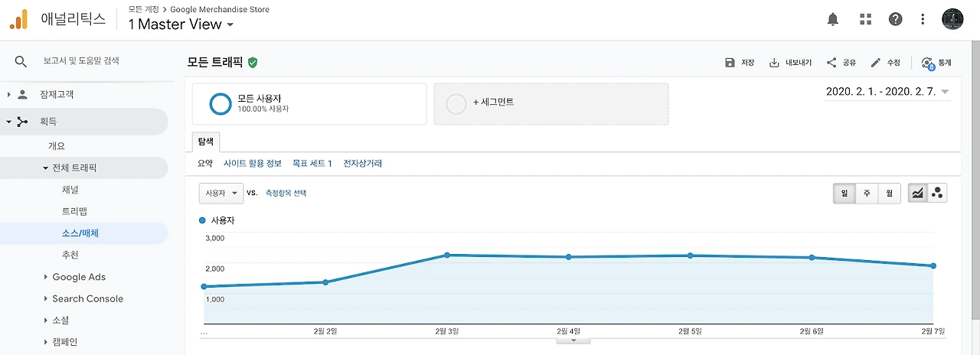980x355 pixels.
Task: Click the 획득 acquisition icon
Action: pos(22,122)
